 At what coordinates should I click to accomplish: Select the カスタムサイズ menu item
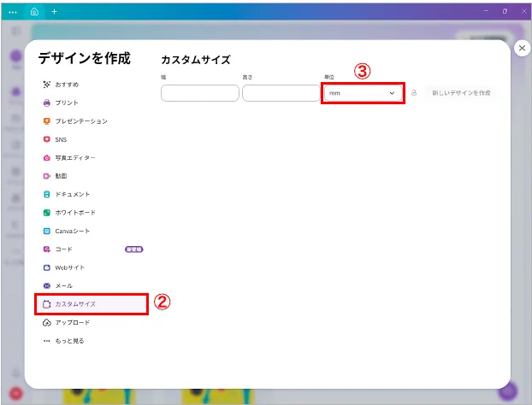(x=92, y=304)
